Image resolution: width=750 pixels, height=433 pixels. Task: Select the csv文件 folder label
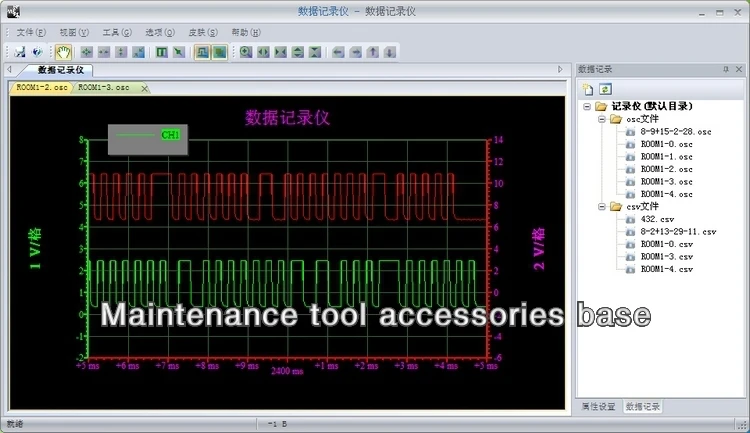tap(642, 206)
